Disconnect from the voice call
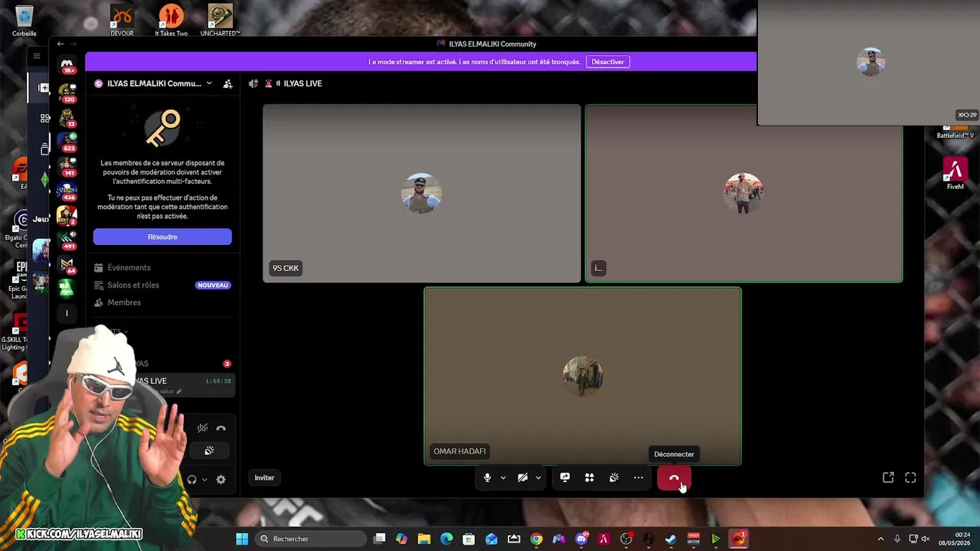980x551 pixels. tap(674, 478)
